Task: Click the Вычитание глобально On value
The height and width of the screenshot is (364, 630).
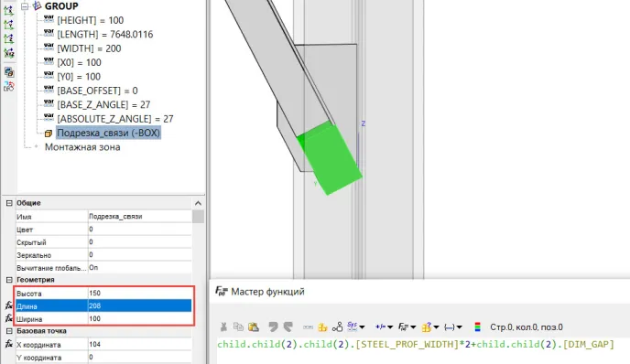Action: [140, 268]
